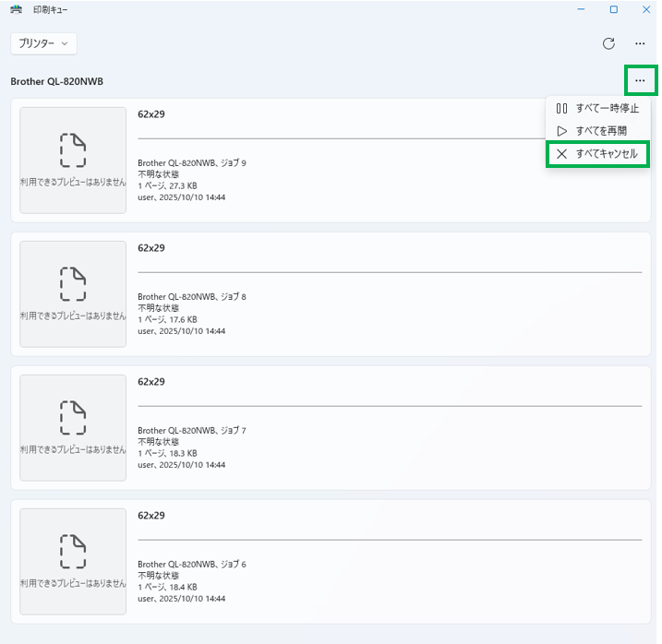Image resolution: width=662 pixels, height=644 pixels.
Task: Click the Print Queue app icon in title bar
Action: pyautogui.click(x=16, y=10)
